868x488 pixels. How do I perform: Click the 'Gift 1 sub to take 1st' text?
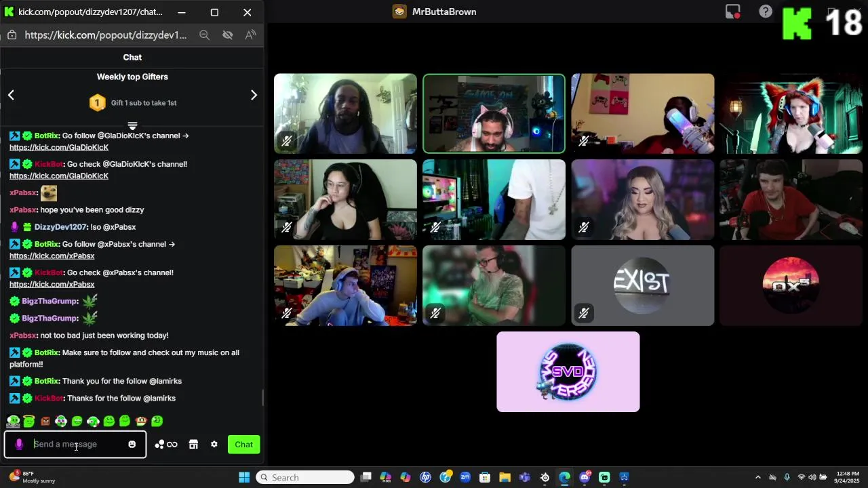click(x=144, y=103)
